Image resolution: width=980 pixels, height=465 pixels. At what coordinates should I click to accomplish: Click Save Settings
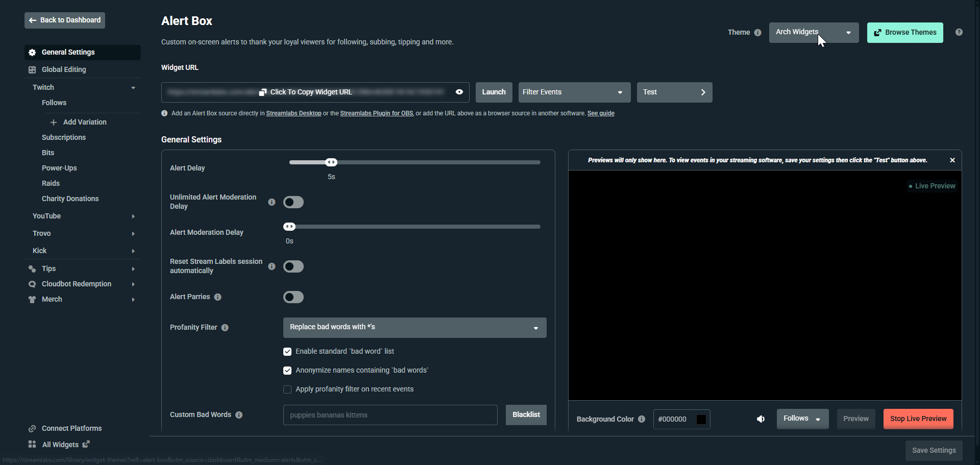click(x=934, y=451)
